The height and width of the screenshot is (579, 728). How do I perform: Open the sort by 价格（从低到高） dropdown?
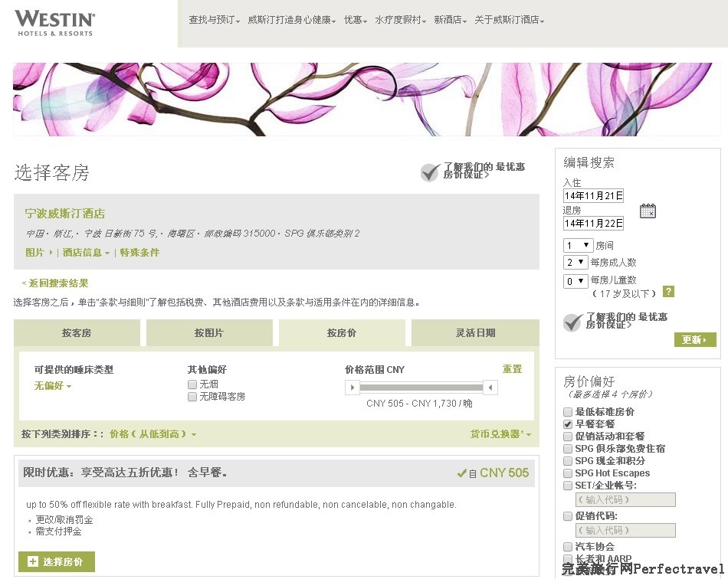(152, 434)
